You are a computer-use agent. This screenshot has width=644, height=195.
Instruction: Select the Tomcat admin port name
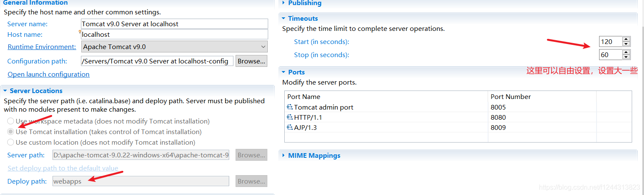click(x=324, y=107)
